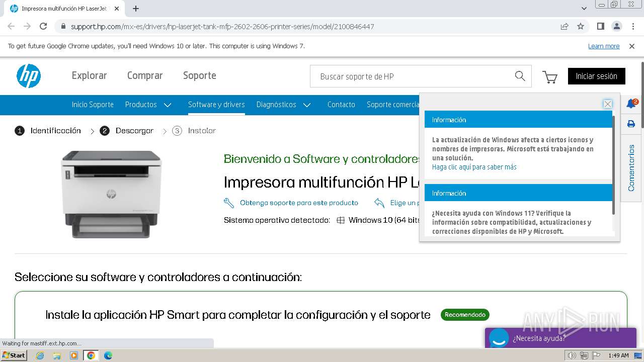The image size is (644, 362).
Task: View site information lock icon
Action: 63,26
